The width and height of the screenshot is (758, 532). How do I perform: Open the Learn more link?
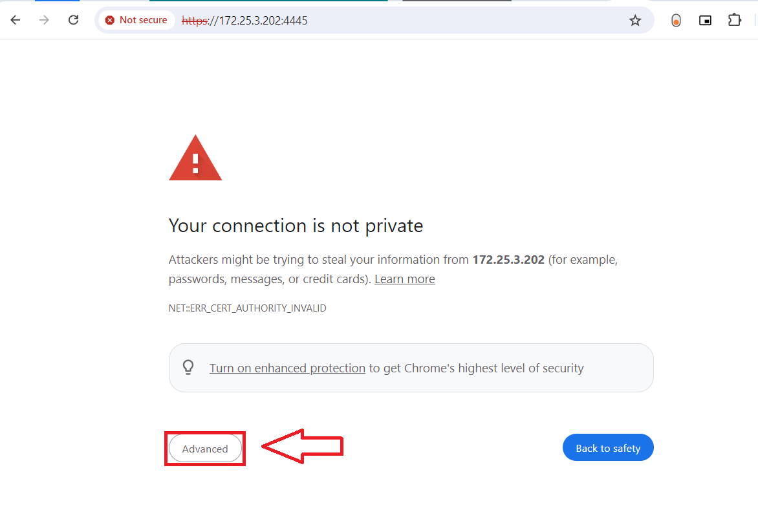(x=404, y=279)
